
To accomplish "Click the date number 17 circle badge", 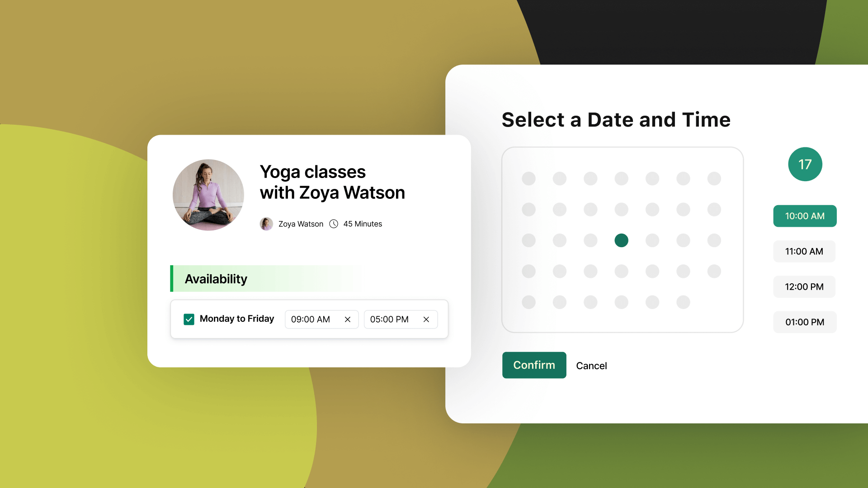I will [805, 165].
